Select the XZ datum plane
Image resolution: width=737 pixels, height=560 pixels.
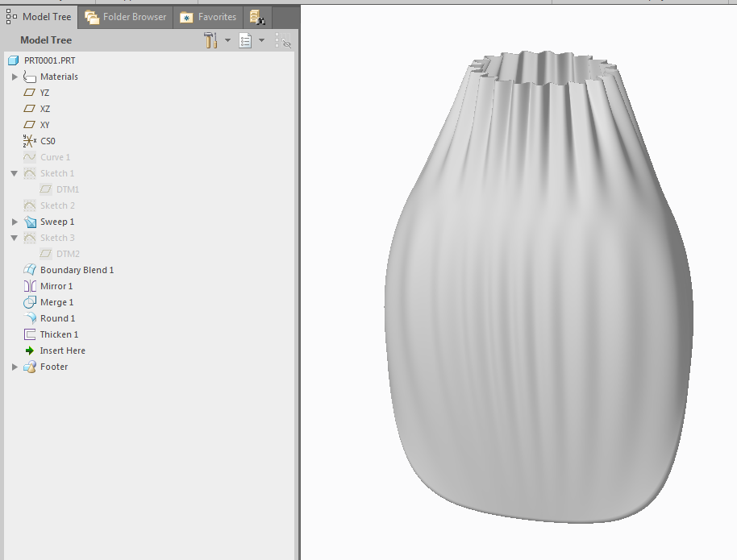tap(45, 109)
